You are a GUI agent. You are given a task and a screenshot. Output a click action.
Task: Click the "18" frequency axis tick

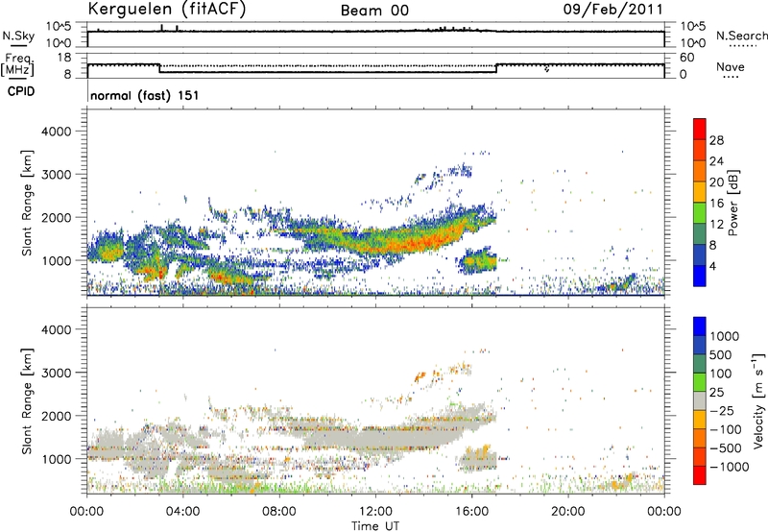pyautogui.click(x=64, y=58)
